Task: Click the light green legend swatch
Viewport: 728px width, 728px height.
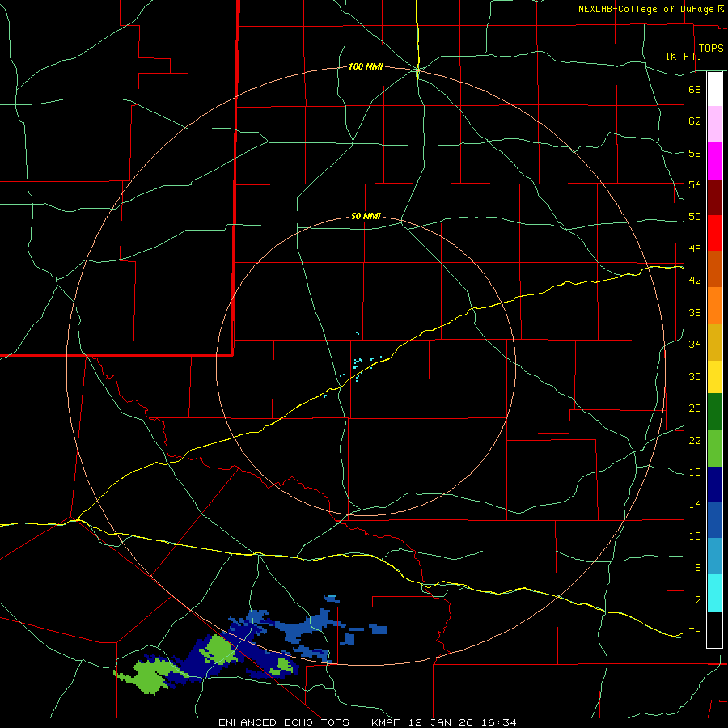Action: pyautogui.click(x=714, y=448)
